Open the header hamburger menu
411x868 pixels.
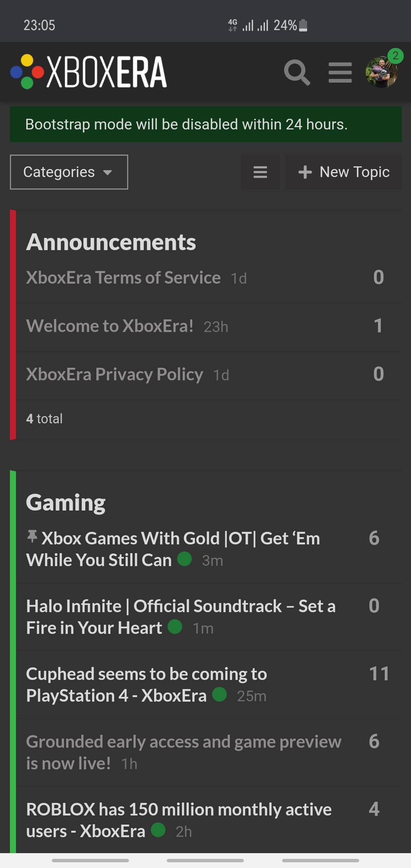[340, 72]
